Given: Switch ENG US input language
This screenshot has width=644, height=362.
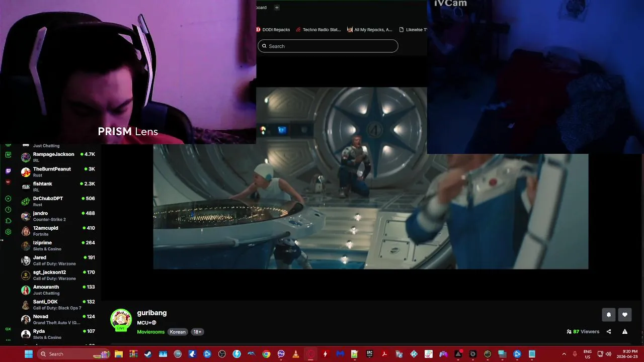Looking at the screenshot, I should click(x=588, y=354).
